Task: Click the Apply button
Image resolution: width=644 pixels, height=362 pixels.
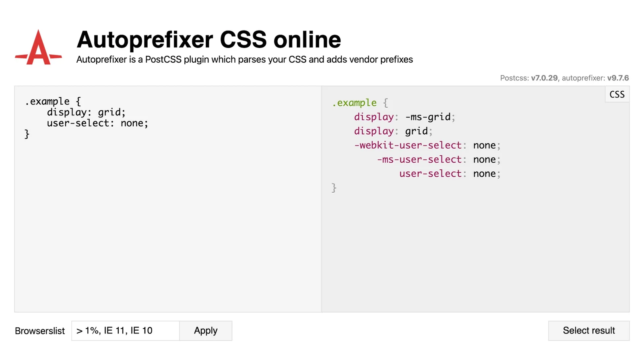Action: tap(206, 330)
